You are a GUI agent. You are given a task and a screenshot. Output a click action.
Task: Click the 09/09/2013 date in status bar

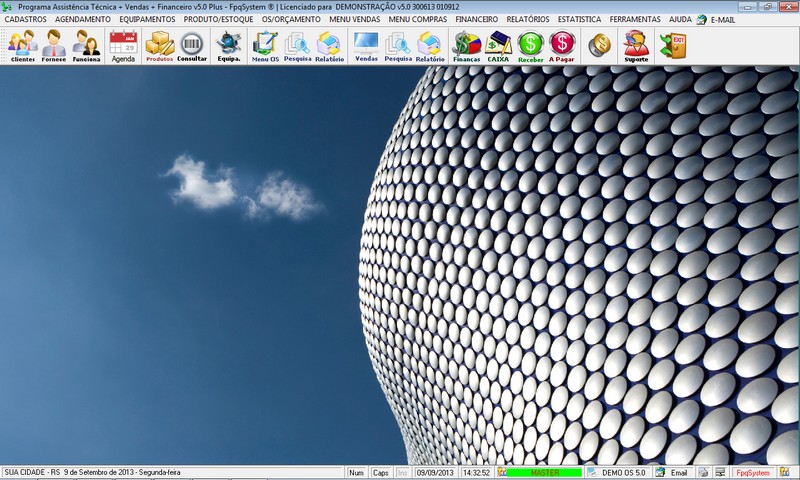pos(435,473)
